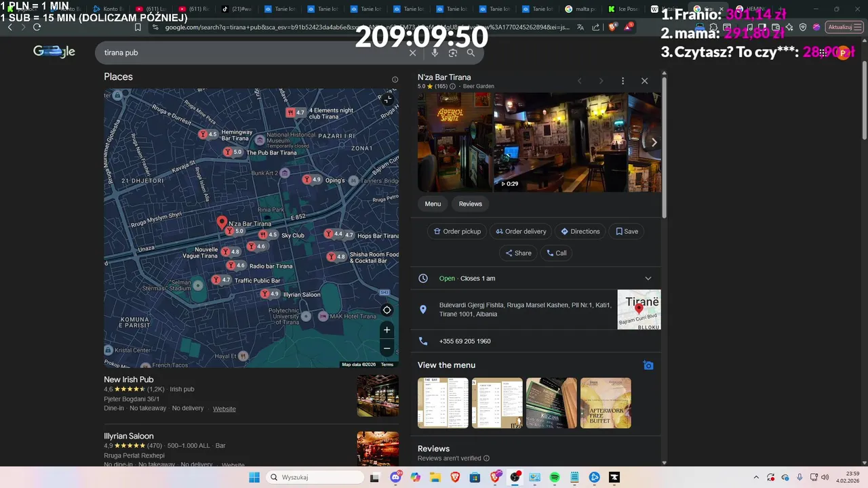
Task: Click the phone number +355 69 205 1960
Action: coord(465,342)
